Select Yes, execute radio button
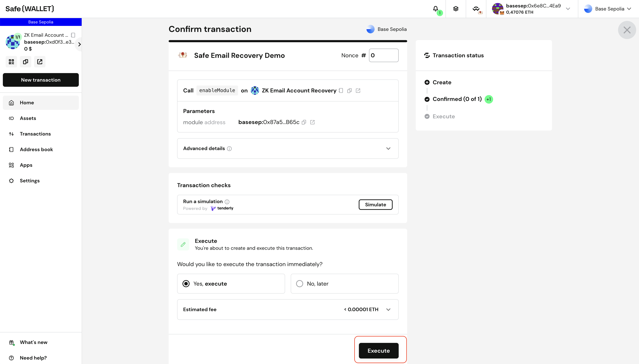This screenshot has height=364, width=639. tap(186, 283)
